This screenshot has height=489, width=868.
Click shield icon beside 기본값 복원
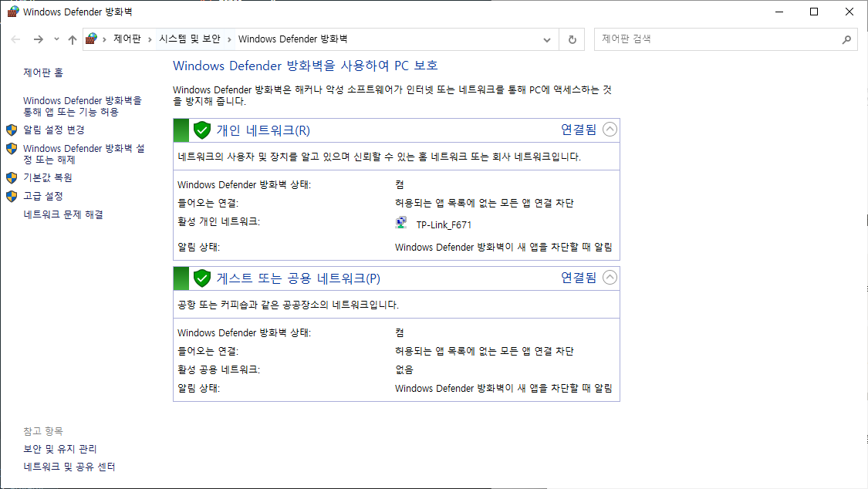tap(12, 177)
